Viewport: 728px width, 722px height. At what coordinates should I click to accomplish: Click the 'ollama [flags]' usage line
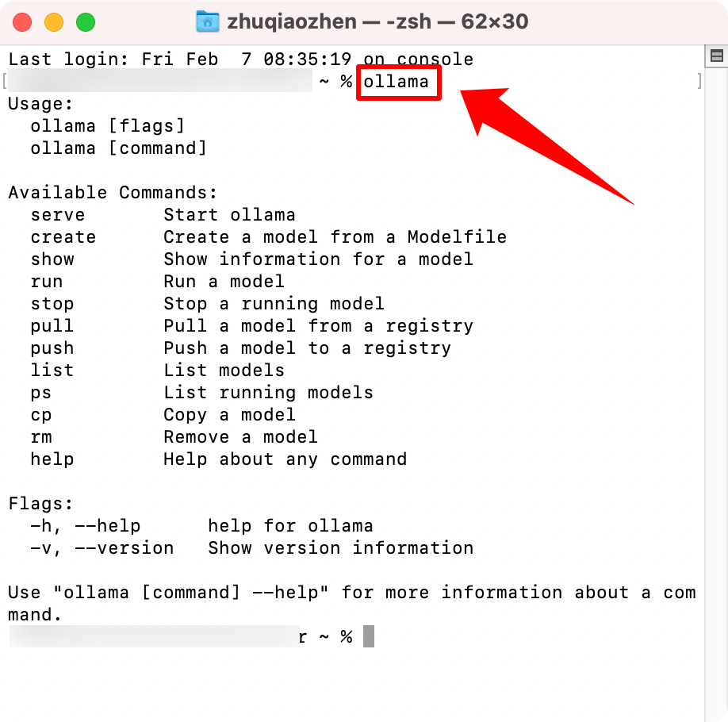point(108,126)
